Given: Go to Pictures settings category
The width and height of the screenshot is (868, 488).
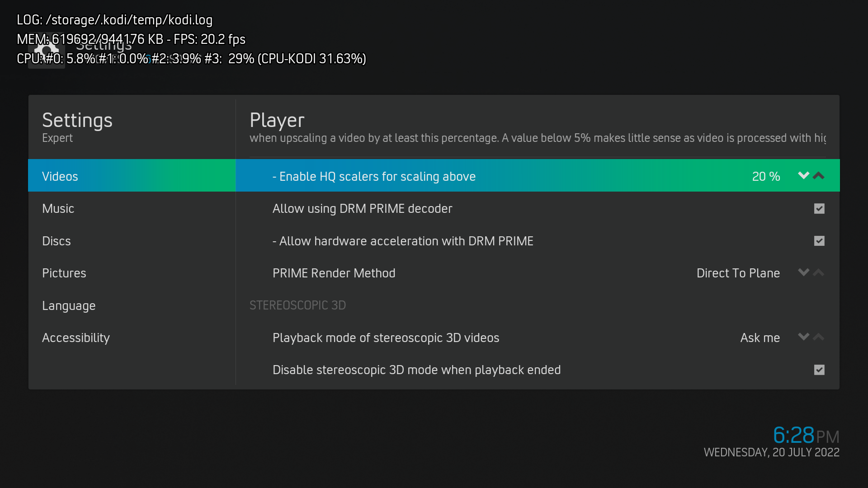Looking at the screenshot, I should [x=64, y=273].
